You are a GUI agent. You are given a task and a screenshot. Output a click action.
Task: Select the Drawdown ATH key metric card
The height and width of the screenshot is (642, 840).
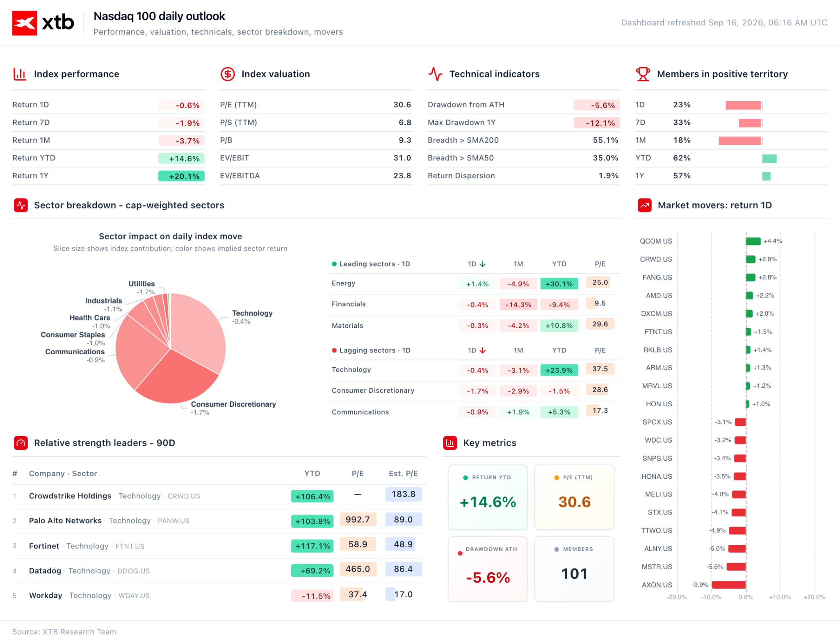point(488,569)
